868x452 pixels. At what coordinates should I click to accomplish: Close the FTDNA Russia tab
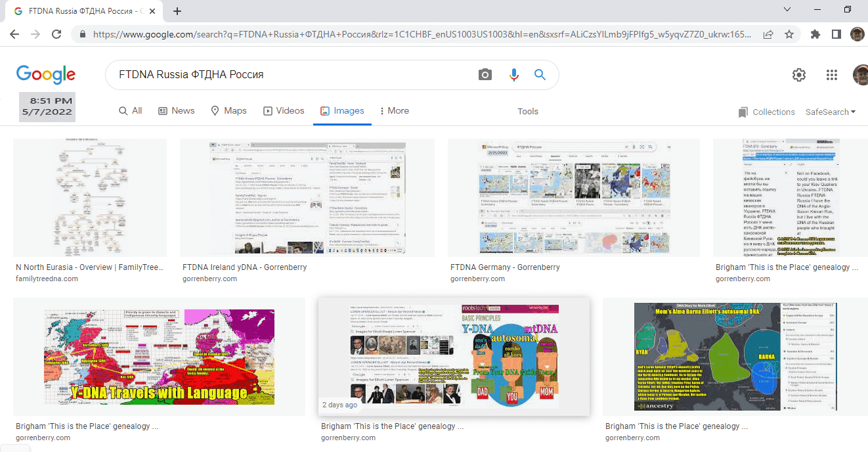click(154, 11)
